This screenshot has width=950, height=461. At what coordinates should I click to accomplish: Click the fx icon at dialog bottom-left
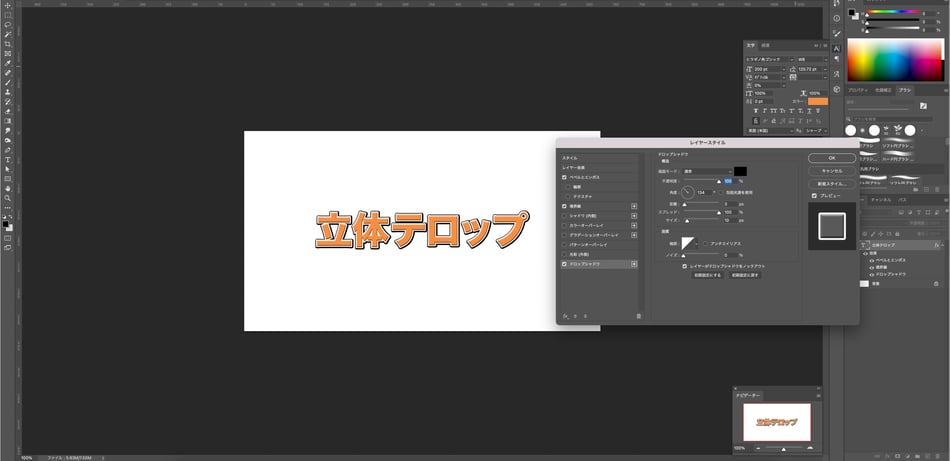(x=565, y=316)
